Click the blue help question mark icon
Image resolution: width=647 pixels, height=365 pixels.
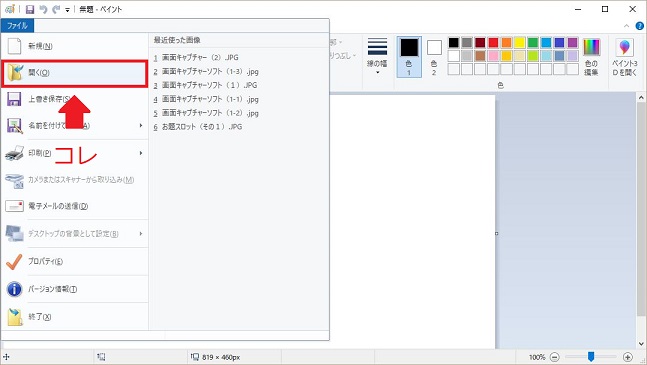pyautogui.click(x=640, y=26)
